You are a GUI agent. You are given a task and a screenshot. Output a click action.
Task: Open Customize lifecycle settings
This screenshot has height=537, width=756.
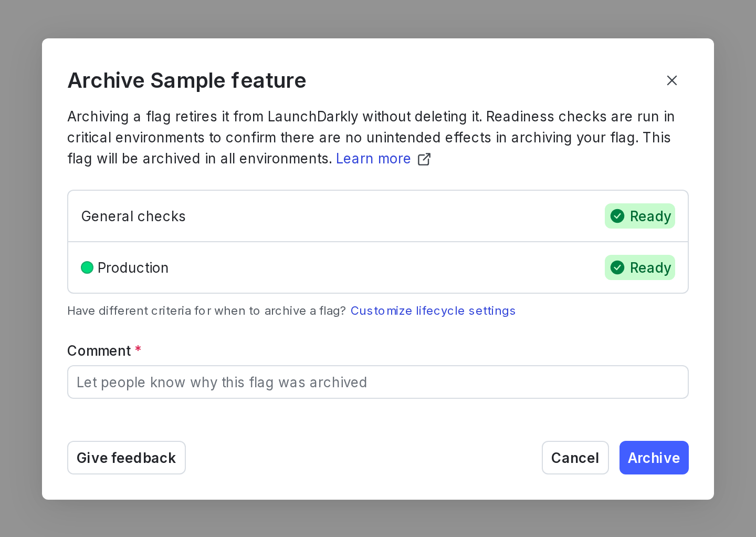coord(433,311)
